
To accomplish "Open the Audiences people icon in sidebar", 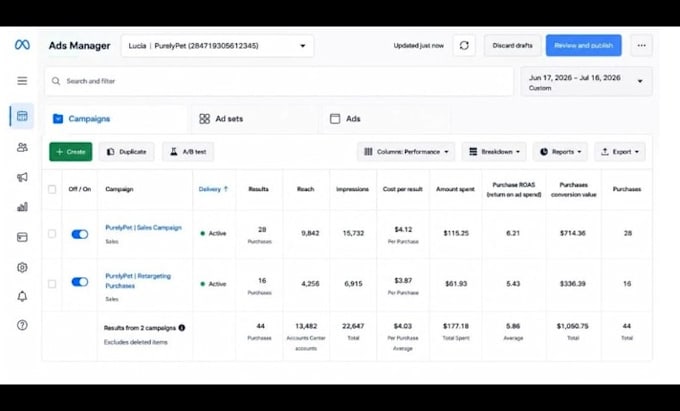I will [x=22, y=147].
